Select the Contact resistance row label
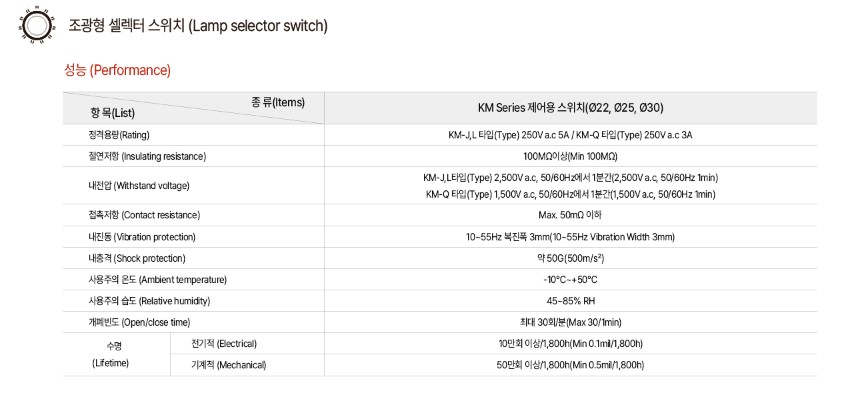The width and height of the screenshot is (848, 420). click(x=144, y=215)
